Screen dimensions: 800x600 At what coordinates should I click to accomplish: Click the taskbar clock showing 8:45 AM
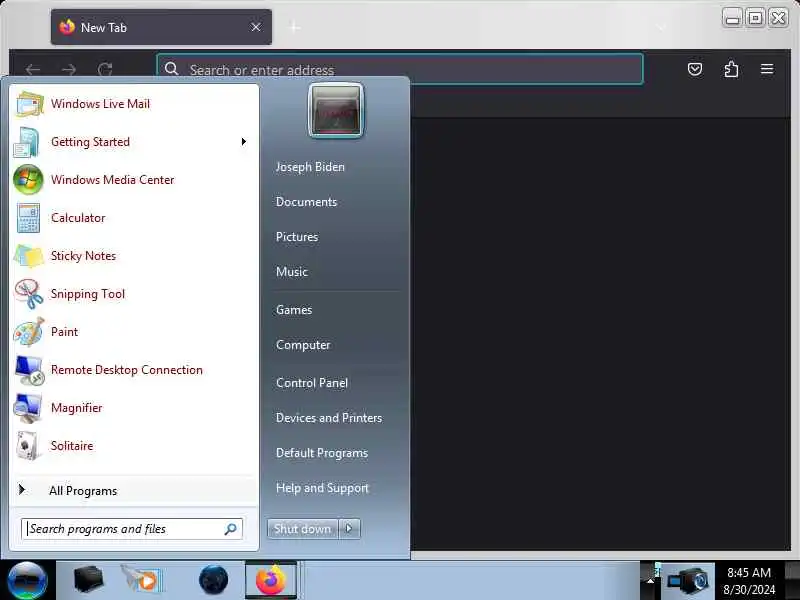pyautogui.click(x=748, y=581)
